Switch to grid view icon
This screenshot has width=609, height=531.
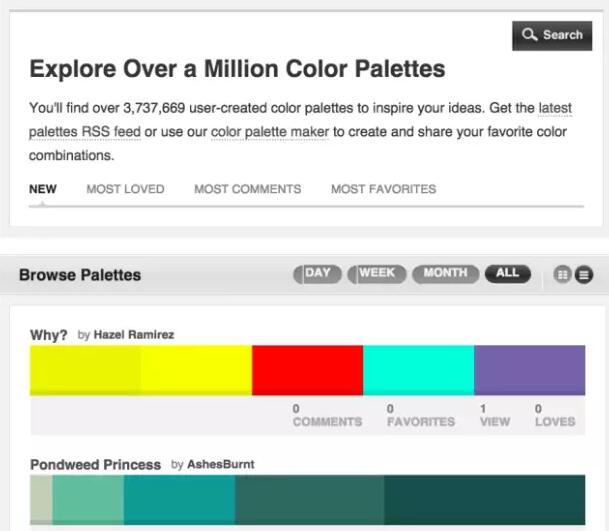point(563,275)
